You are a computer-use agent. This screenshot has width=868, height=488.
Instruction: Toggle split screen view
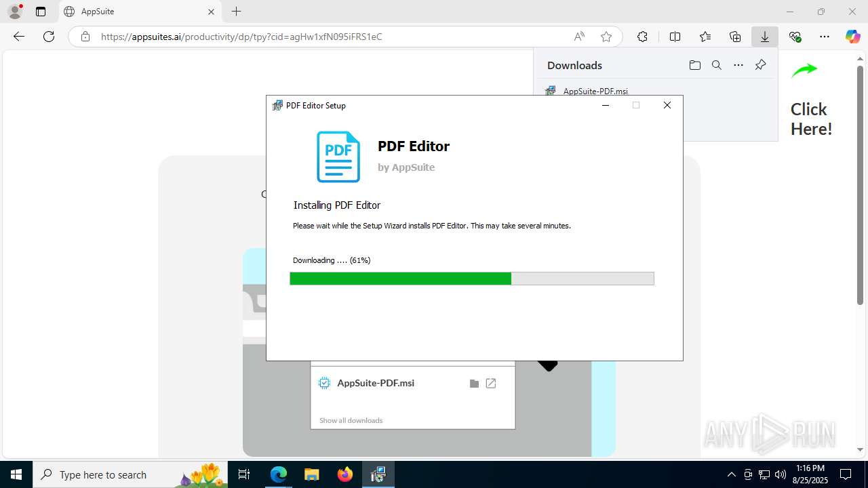click(x=675, y=37)
